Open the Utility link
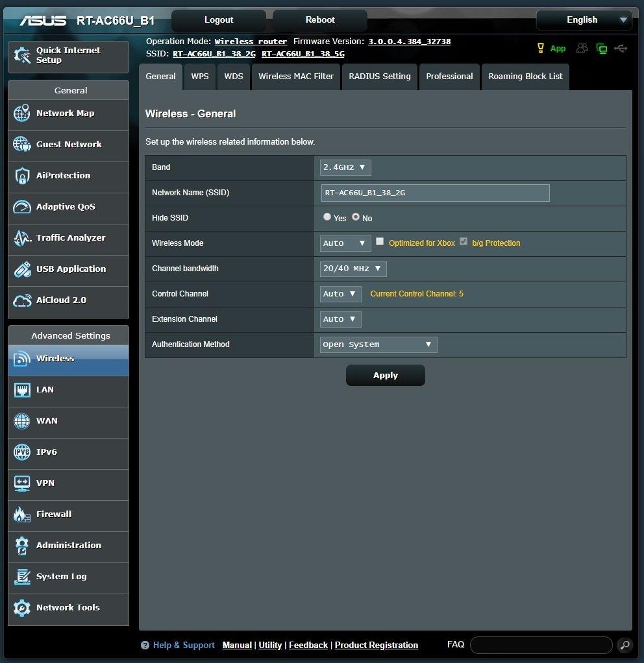This screenshot has height=663, width=644. [x=270, y=645]
